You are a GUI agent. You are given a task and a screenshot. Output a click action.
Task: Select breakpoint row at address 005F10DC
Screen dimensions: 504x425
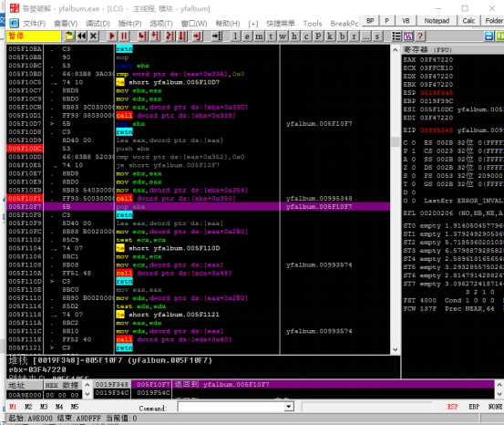[x=199, y=149]
